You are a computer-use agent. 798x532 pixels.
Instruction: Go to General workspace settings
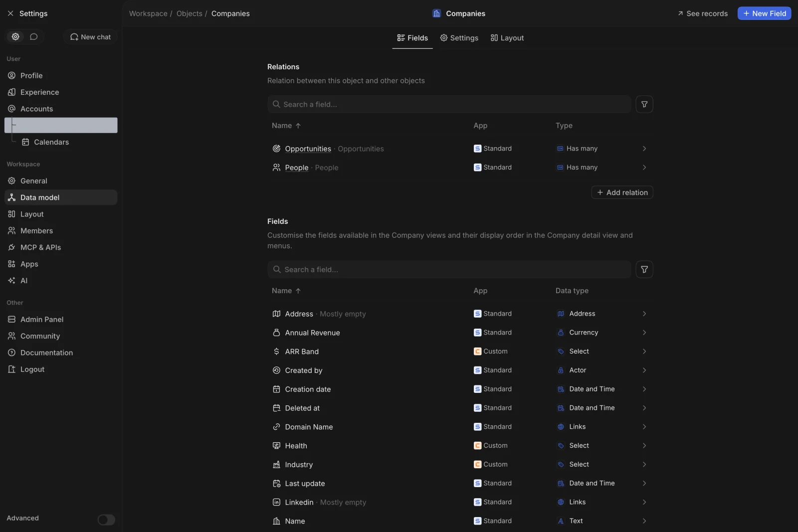click(x=61, y=181)
